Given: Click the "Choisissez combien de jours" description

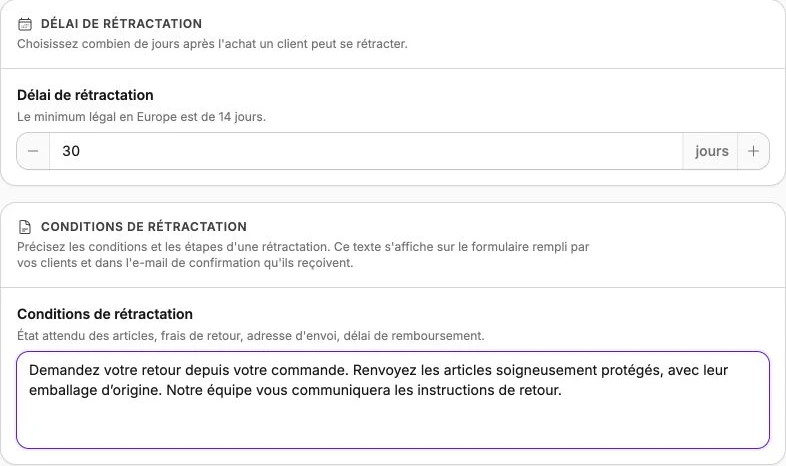Looking at the screenshot, I should (212, 44).
